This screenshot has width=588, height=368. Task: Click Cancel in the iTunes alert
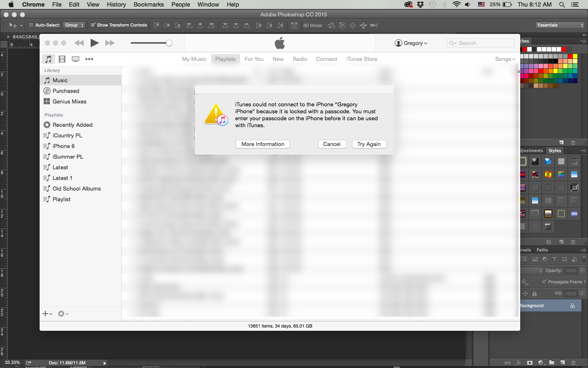point(332,144)
